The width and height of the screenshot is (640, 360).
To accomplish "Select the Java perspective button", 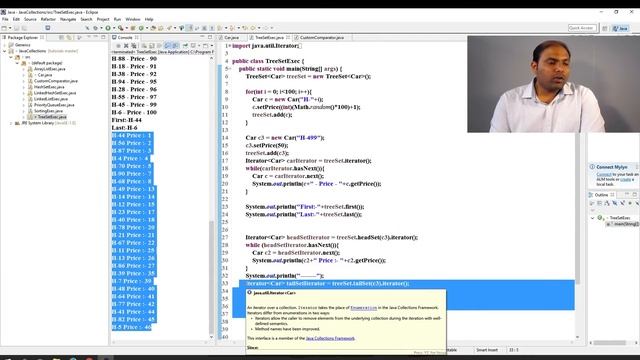I will (x=620, y=28).
